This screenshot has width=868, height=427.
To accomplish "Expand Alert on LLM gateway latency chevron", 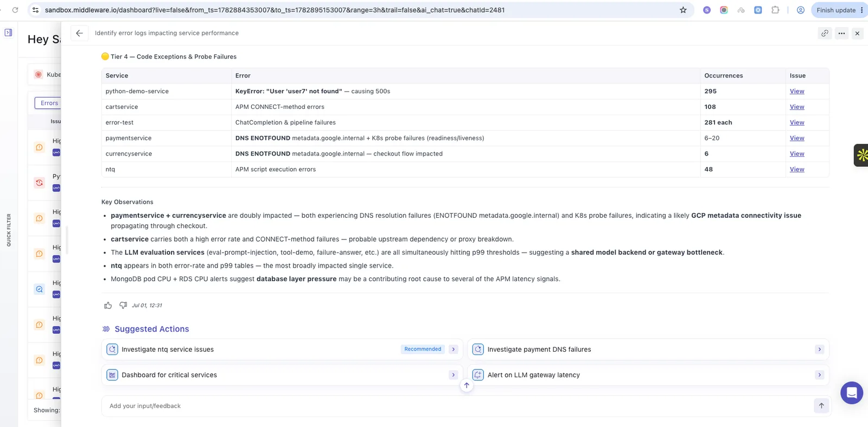I will 820,375.
